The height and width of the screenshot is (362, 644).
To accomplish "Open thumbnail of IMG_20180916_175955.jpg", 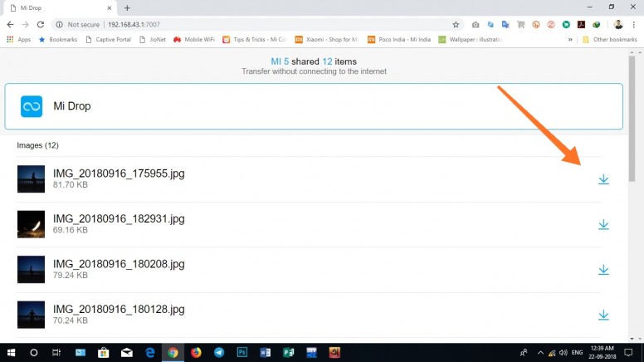I will pos(31,179).
